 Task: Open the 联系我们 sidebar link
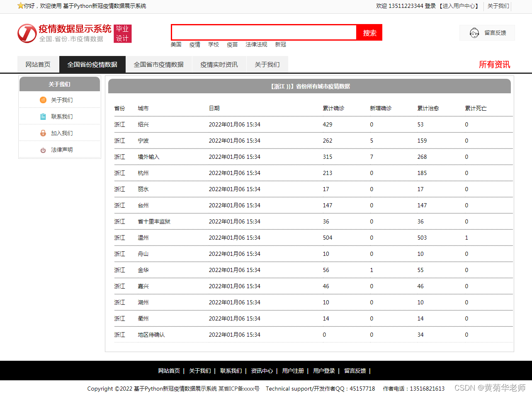click(x=62, y=117)
